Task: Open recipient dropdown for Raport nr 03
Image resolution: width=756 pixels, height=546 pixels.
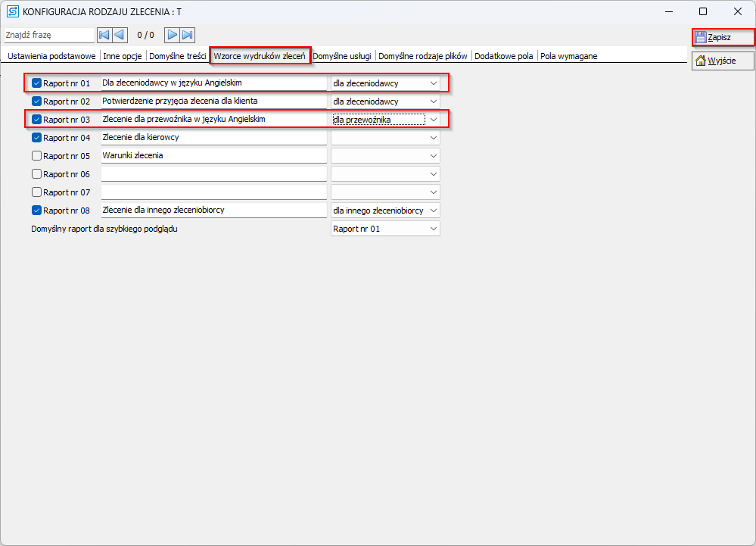Action: click(x=434, y=120)
